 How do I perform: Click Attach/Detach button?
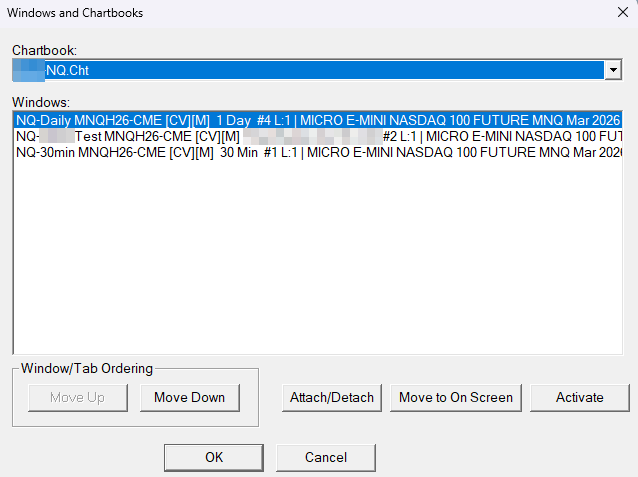coord(332,397)
